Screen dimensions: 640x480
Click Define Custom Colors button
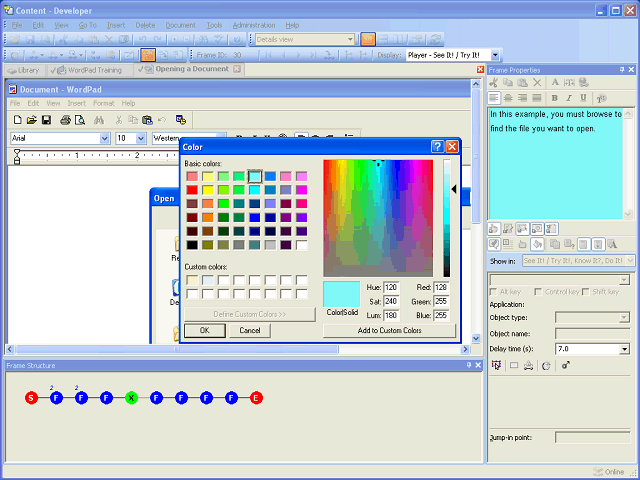point(250,314)
